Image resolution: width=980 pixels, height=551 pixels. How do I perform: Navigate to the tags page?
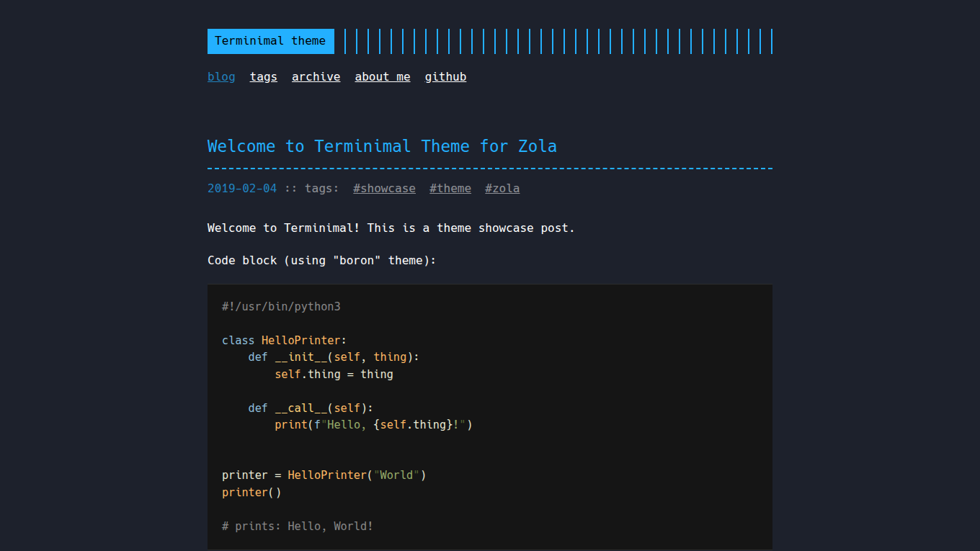point(263,76)
